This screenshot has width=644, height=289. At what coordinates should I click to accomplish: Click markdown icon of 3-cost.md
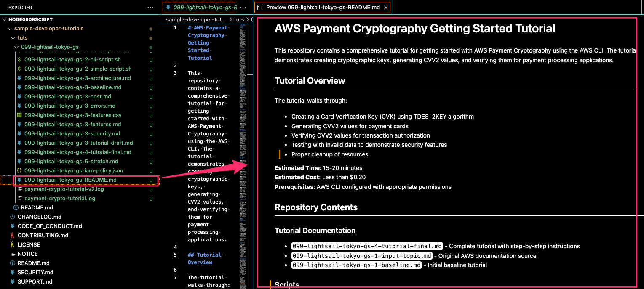coord(19,97)
